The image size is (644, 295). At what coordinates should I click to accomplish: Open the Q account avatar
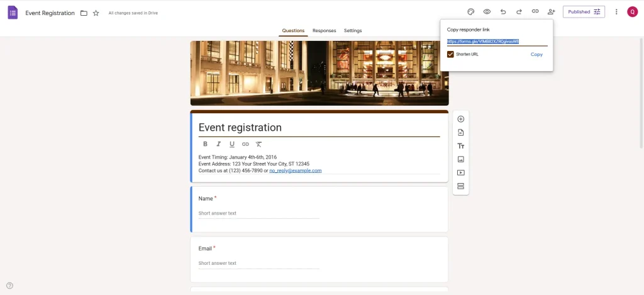pyautogui.click(x=632, y=12)
